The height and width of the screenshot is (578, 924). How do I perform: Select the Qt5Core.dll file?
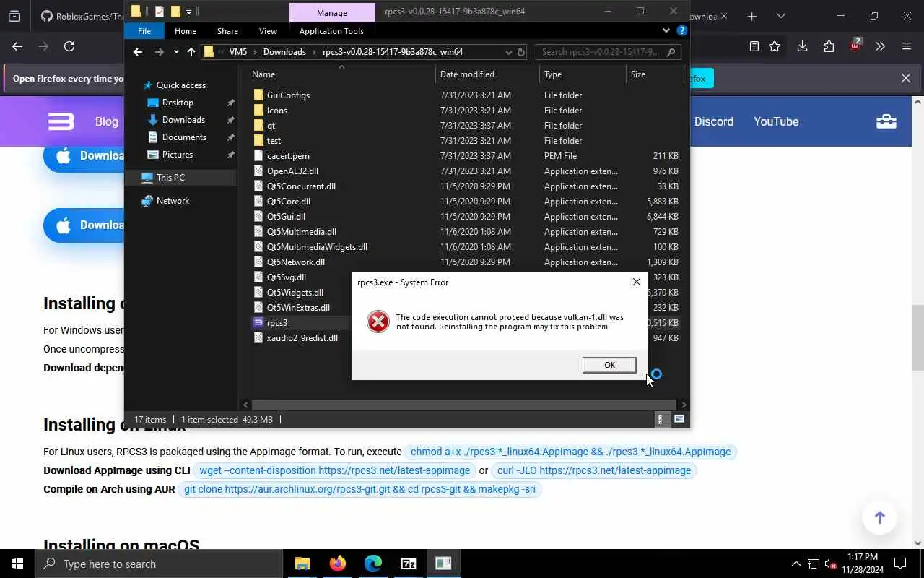[289, 202]
